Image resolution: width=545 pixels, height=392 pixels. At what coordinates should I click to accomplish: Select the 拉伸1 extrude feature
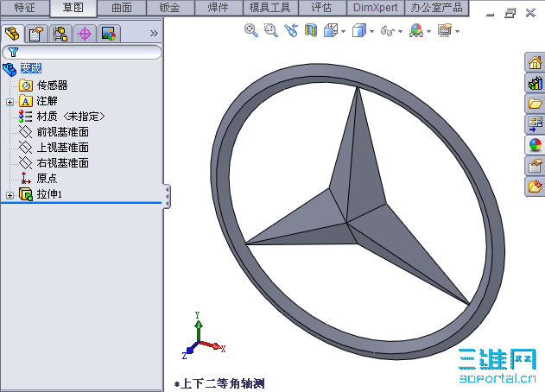click(x=49, y=194)
